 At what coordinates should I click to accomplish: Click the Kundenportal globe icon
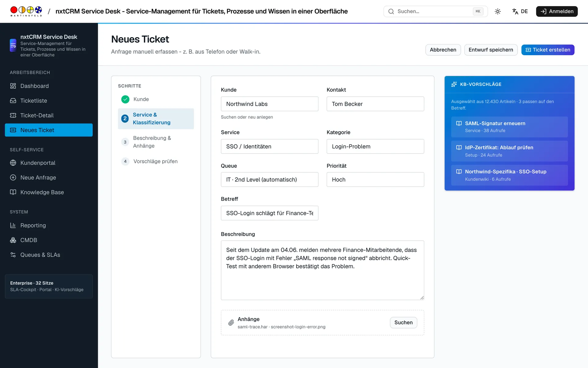pos(13,163)
